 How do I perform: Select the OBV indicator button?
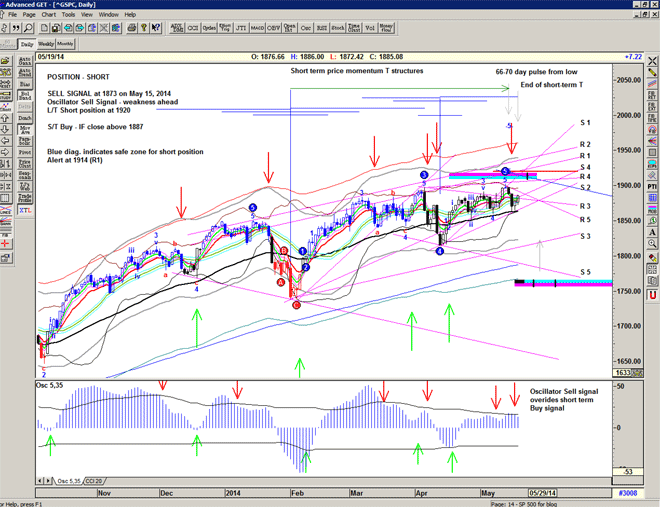point(274,30)
